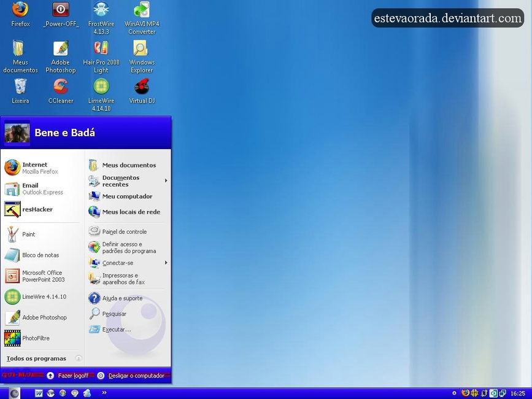
Task: Click Fazer logoff button
Action: point(68,376)
